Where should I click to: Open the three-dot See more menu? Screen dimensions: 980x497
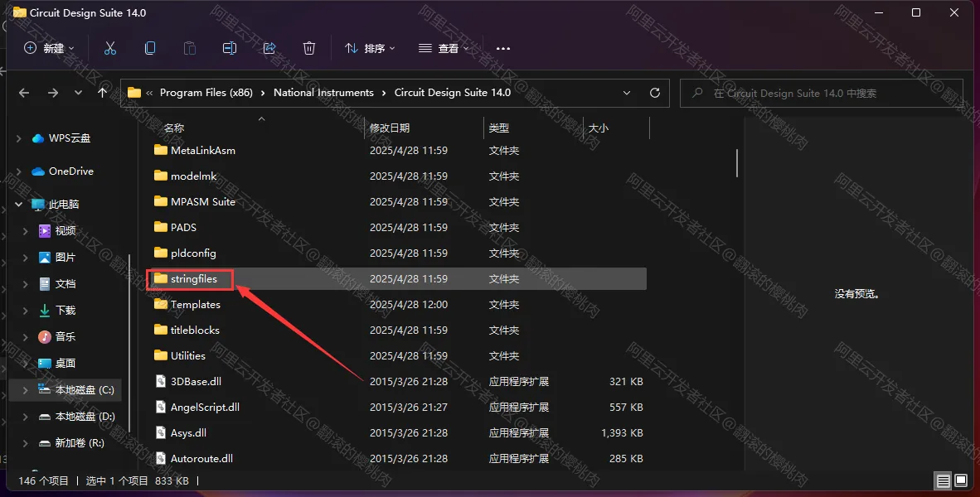pyautogui.click(x=503, y=48)
